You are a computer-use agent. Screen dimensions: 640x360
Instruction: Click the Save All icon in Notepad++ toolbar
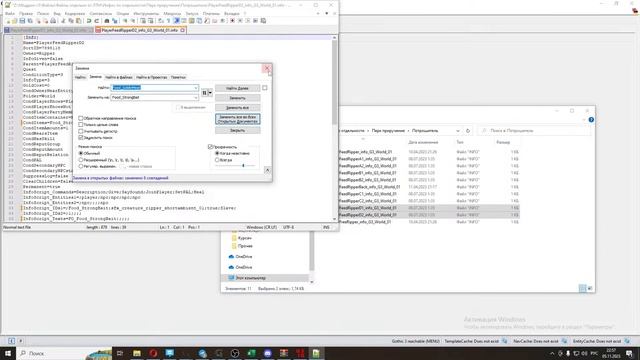pos(30,21)
